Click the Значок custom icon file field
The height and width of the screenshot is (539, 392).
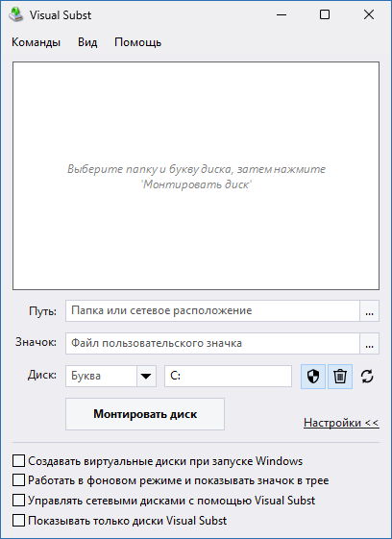pos(212,343)
